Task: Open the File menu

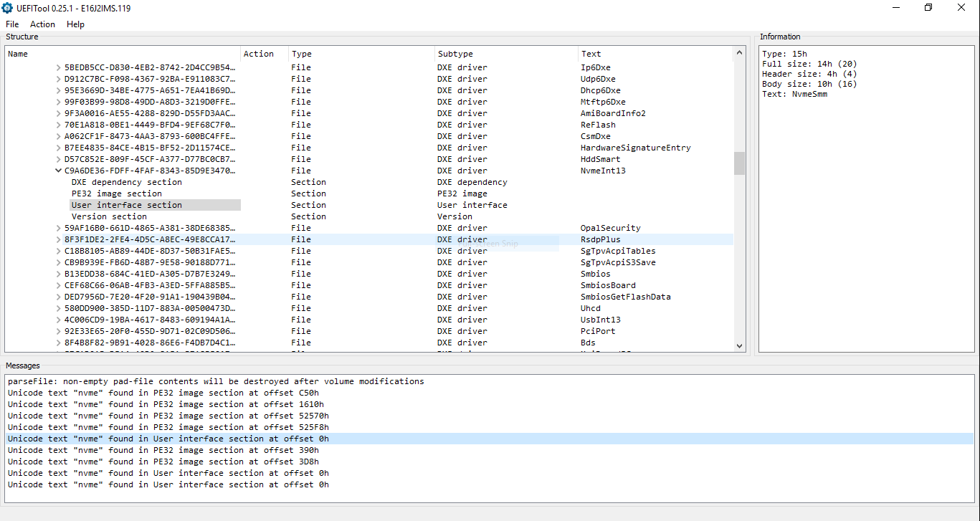Action: coord(12,24)
